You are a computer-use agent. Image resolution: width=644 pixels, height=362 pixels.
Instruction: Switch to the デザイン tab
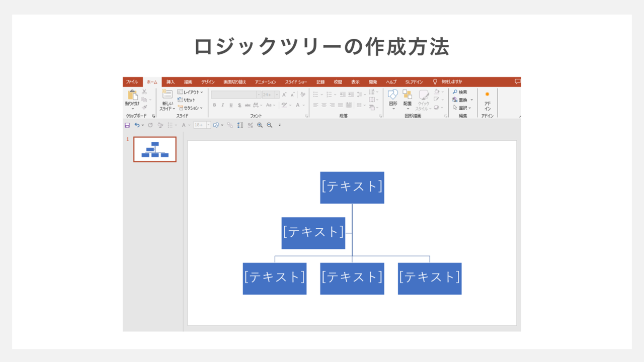pos(208,82)
